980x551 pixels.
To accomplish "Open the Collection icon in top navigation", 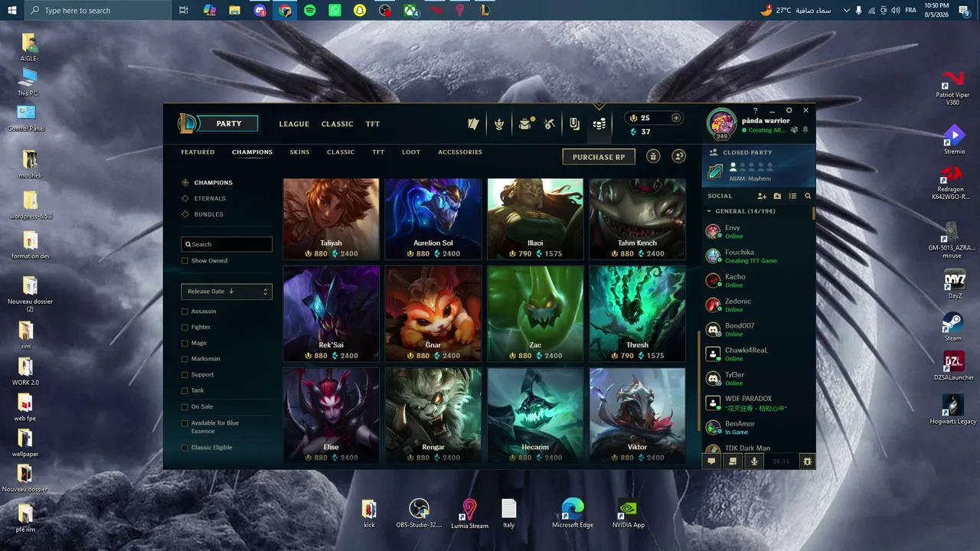I will tap(473, 124).
